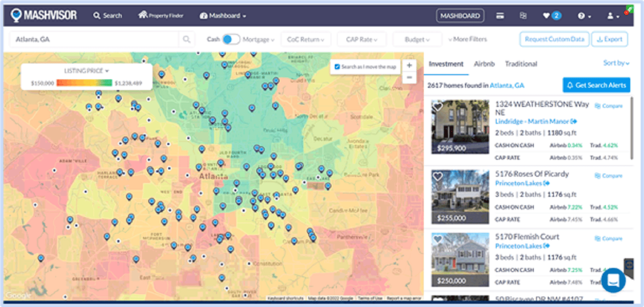Click the search magnifier icon beside Atlanta, GA

pos(186,39)
